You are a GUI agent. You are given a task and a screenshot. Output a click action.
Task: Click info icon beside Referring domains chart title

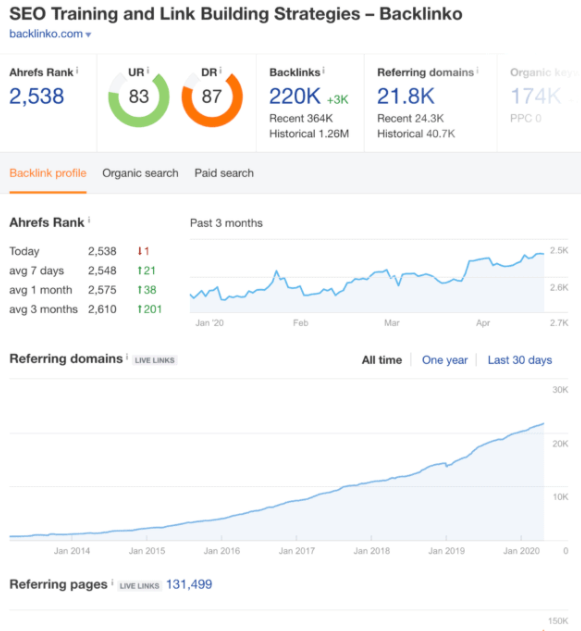127,357
